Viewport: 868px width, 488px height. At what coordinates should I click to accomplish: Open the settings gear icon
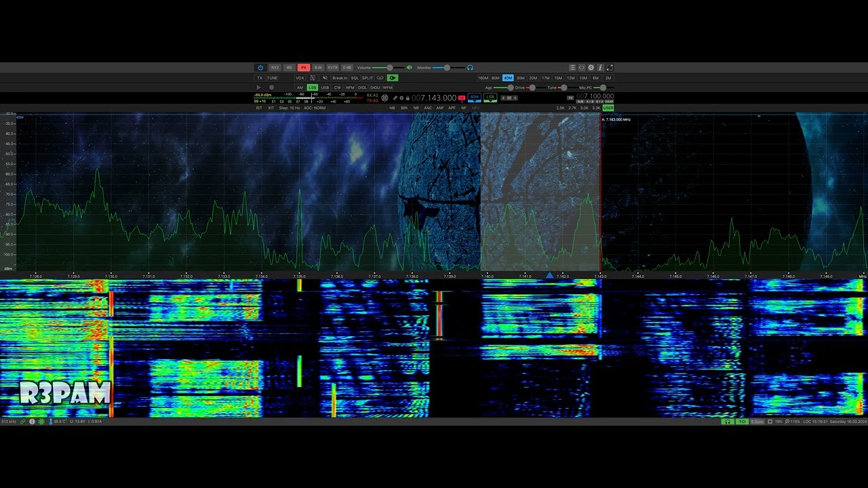click(x=591, y=68)
